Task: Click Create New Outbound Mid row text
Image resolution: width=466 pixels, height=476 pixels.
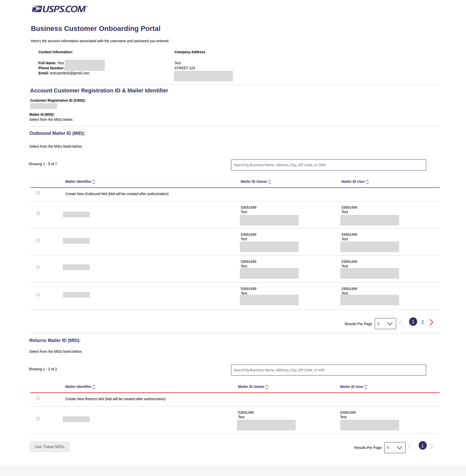Action: click(x=117, y=194)
